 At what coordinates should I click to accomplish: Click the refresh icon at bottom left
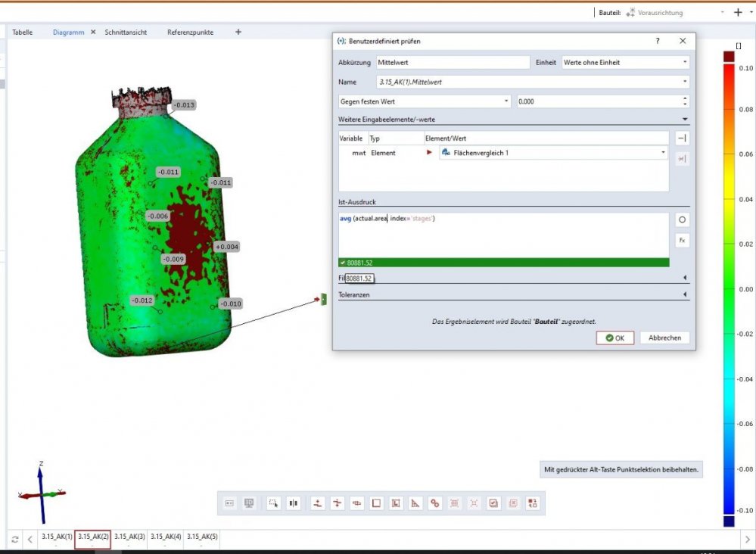pos(14,539)
